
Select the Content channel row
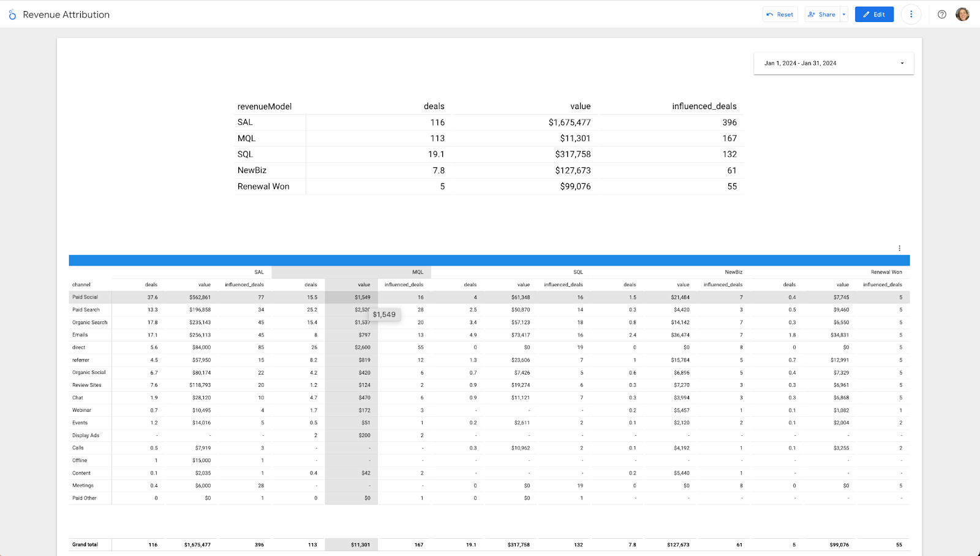click(x=489, y=473)
